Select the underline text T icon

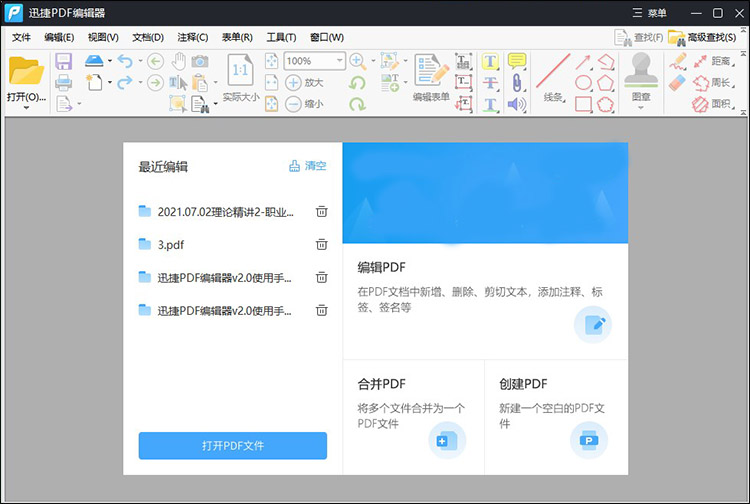click(x=490, y=104)
